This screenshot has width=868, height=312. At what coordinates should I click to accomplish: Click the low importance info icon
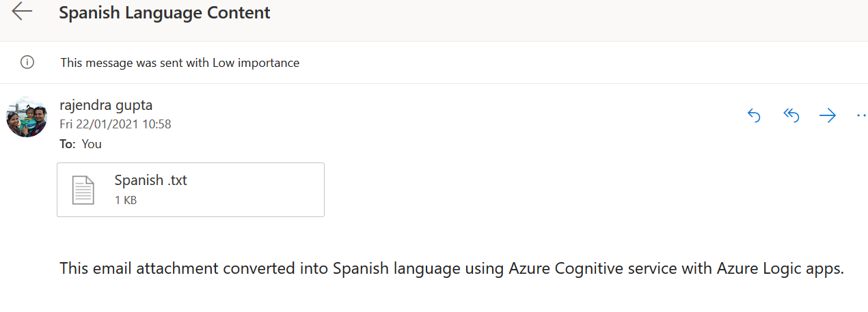point(27,63)
